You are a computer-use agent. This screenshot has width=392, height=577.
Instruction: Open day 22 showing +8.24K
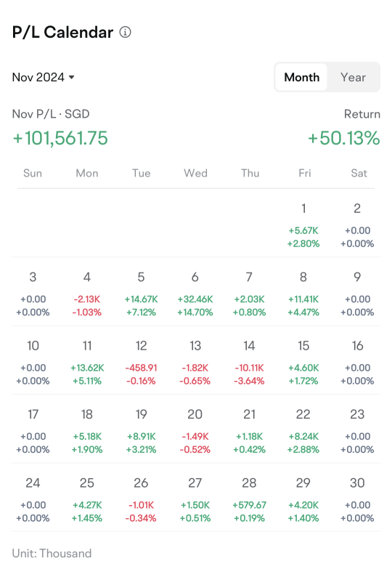303,432
